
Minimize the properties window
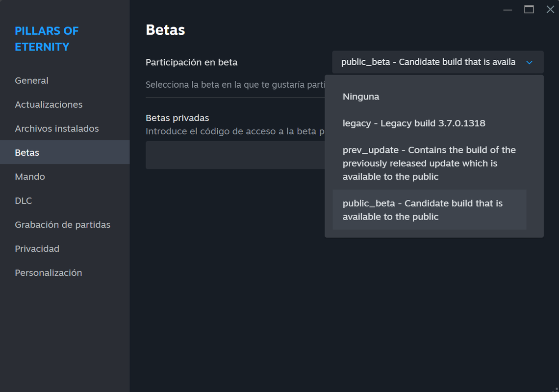pyautogui.click(x=508, y=10)
